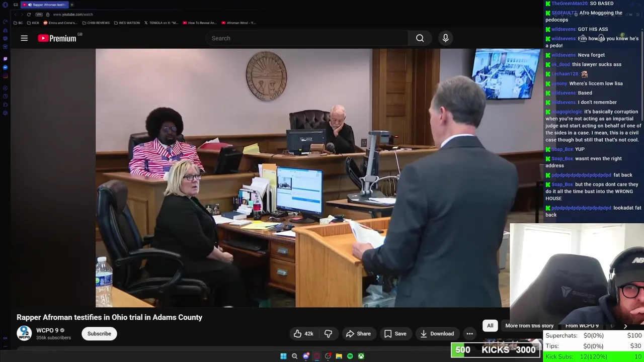Screen dimensions: 644x362
Task: Subscribe to WCPO 9 channel
Action: pos(99,333)
